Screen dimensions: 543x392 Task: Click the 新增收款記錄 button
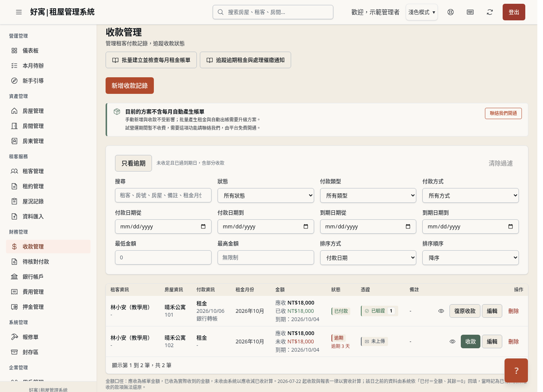point(130,86)
